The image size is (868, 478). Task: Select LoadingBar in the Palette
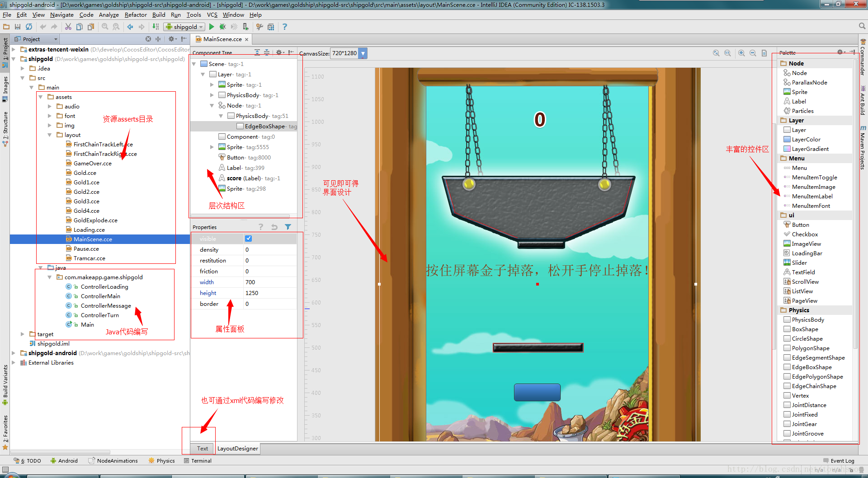(807, 253)
